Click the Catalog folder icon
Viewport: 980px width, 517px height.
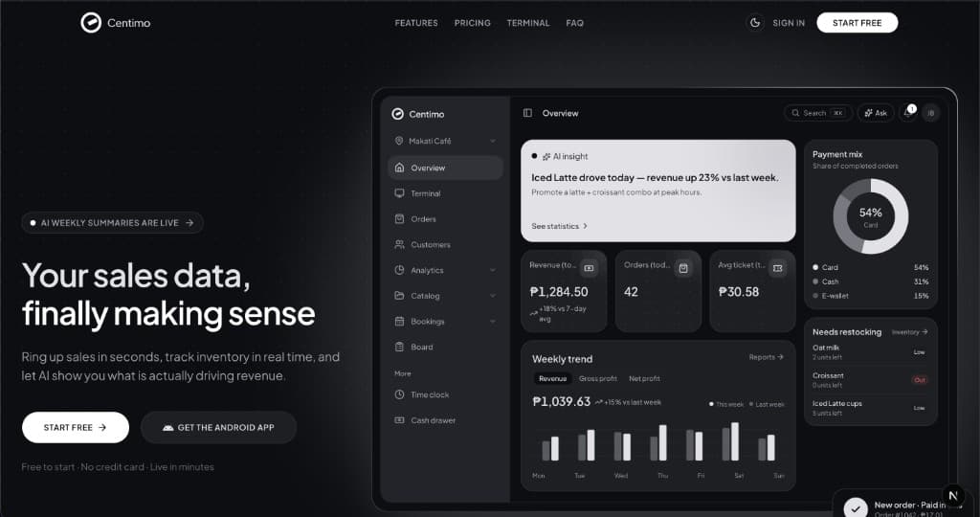(x=399, y=296)
